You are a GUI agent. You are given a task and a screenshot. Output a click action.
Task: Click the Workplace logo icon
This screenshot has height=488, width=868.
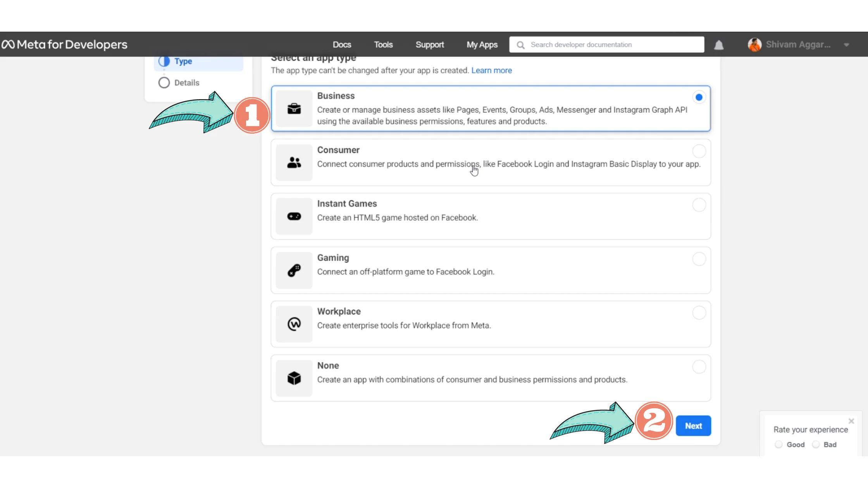[x=294, y=324]
